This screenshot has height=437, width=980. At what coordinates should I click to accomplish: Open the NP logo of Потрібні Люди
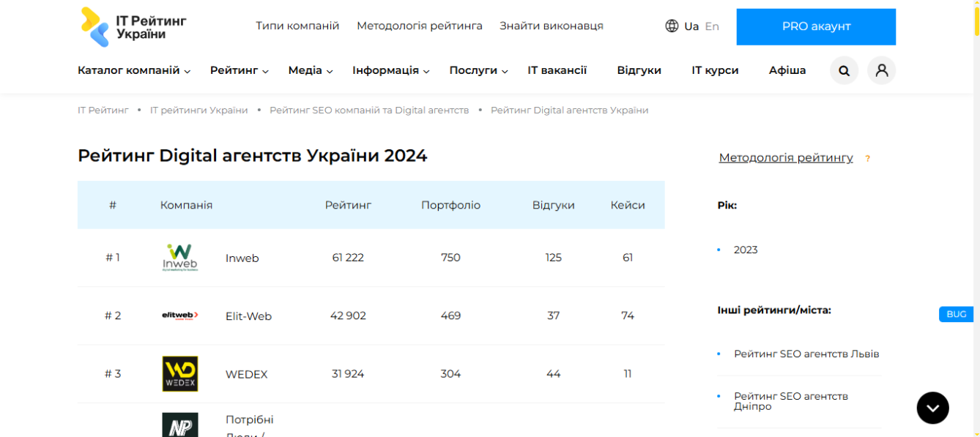coord(179,425)
